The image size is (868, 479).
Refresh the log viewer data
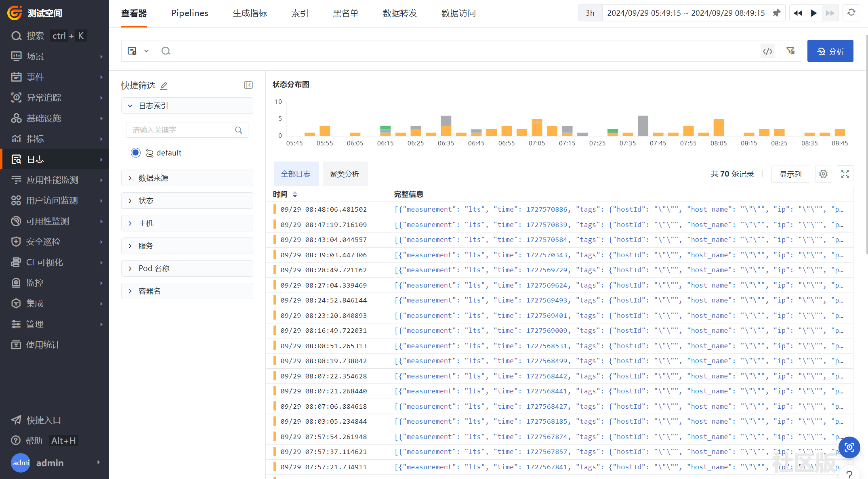click(851, 13)
